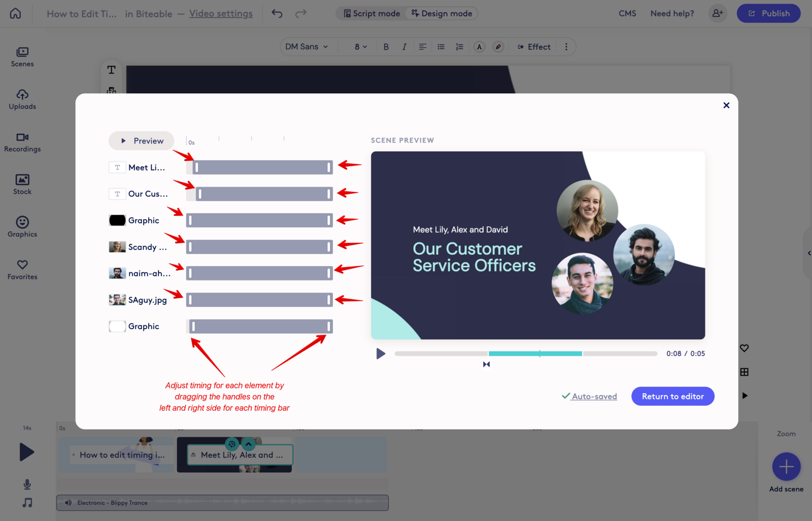This screenshot has width=812, height=521.
Task: Click the scene preview progress bar
Action: tap(526, 354)
